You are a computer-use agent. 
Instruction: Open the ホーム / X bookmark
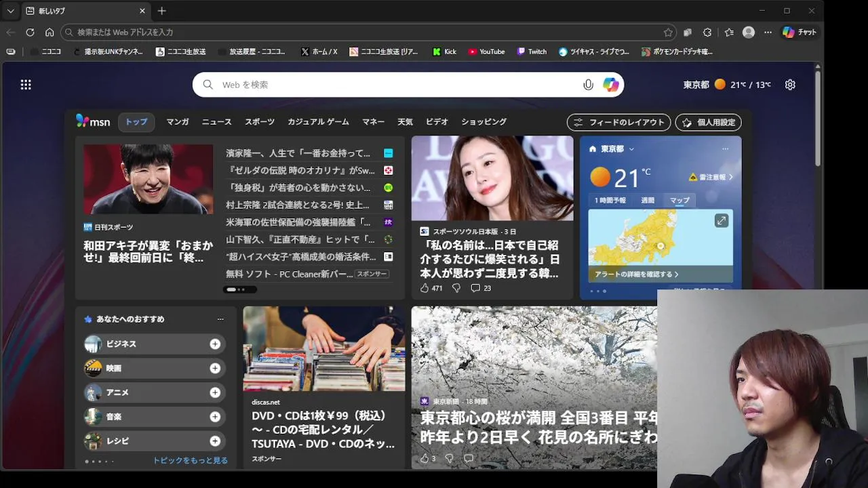(319, 52)
